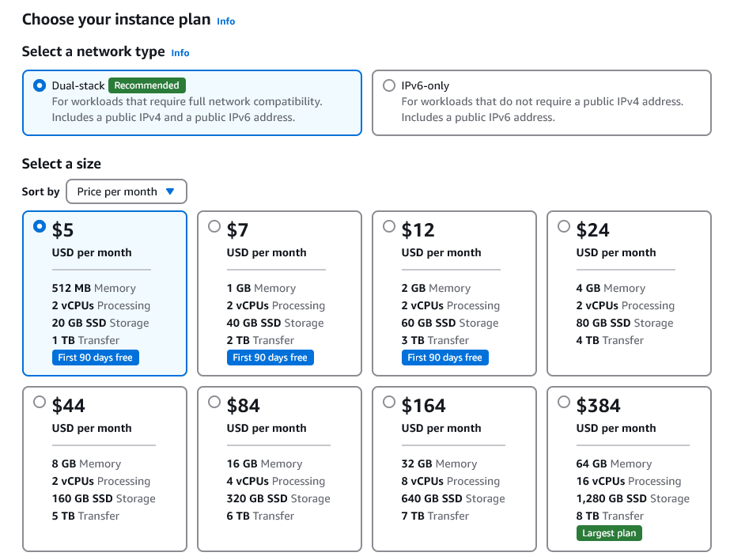Open the Price per month sort dropdown
This screenshot has width=730, height=560.
(x=127, y=191)
